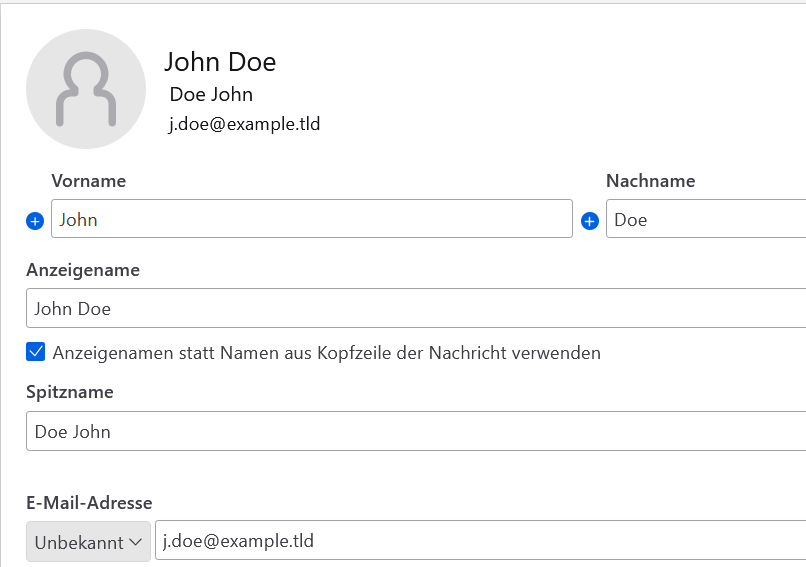Image resolution: width=806 pixels, height=567 pixels.
Task: Focus the Nachname field containing Doe
Action: (705, 220)
